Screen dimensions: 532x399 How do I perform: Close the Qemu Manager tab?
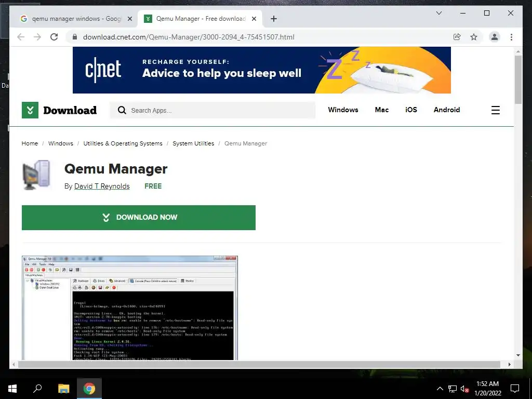(x=254, y=19)
